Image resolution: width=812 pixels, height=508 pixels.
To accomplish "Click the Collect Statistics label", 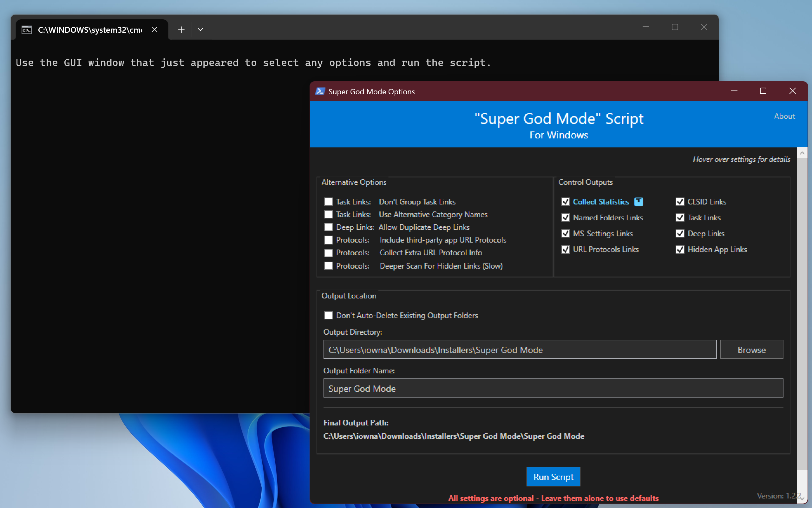I will (x=601, y=202).
